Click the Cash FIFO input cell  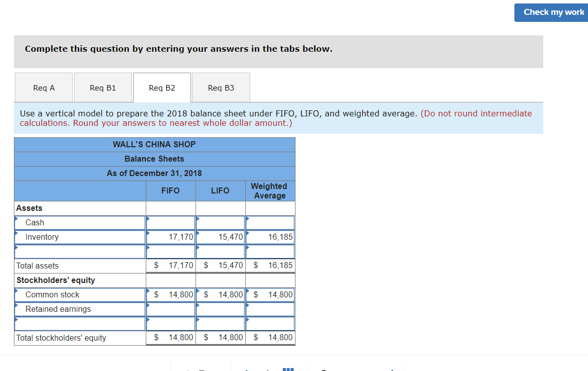point(171,222)
